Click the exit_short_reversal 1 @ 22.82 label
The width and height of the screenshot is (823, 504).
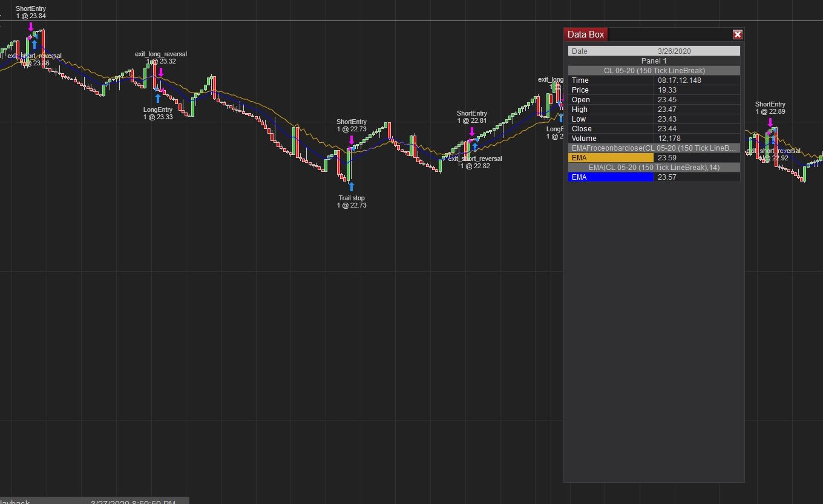pyautogui.click(x=475, y=163)
